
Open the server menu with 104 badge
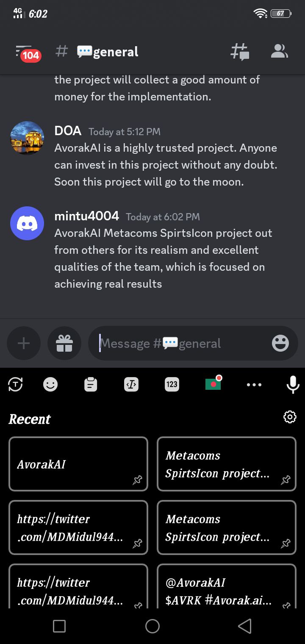tap(26, 53)
